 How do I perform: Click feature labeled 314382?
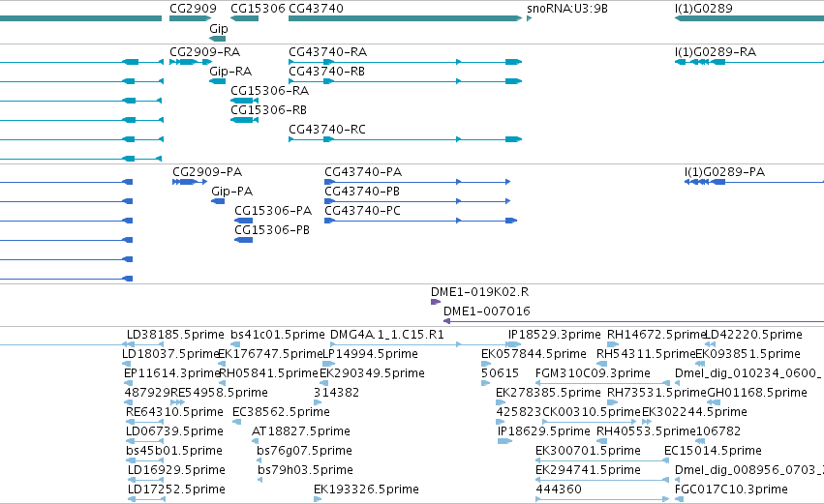point(336,393)
